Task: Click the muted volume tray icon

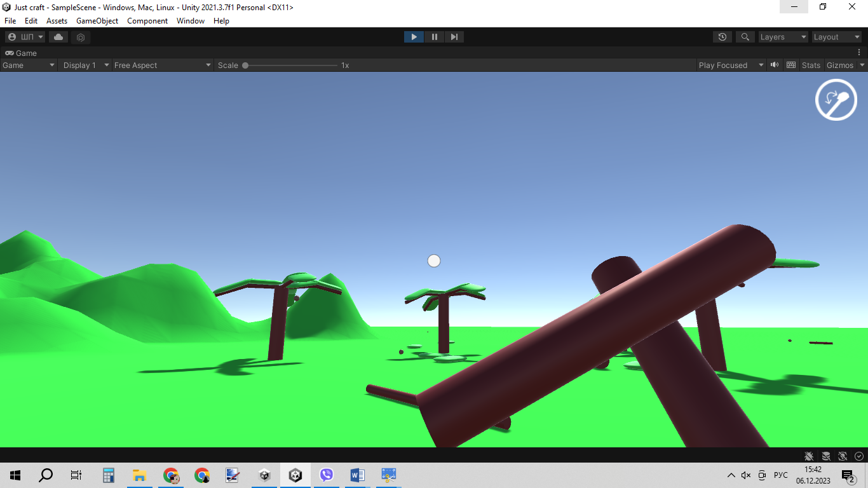Action: point(746,475)
